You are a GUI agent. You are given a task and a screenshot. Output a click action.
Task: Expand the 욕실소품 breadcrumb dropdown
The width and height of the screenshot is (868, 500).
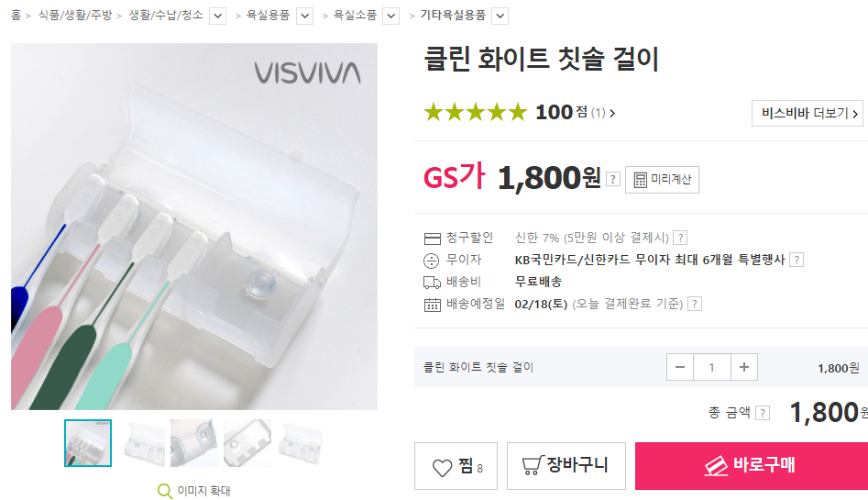point(391,17)
